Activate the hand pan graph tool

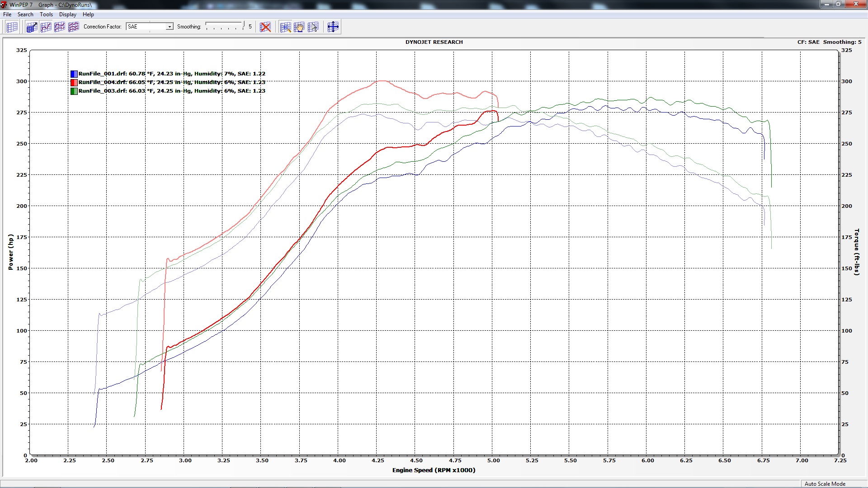coord(299,27)
